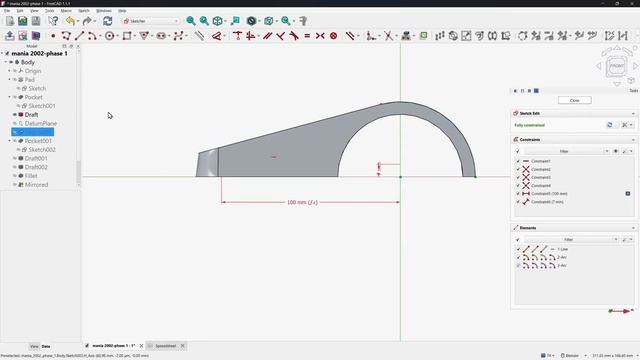Screen dimensions: 640x360
Task: Click the Undo arrow
Action: click(x=70, y=21)
